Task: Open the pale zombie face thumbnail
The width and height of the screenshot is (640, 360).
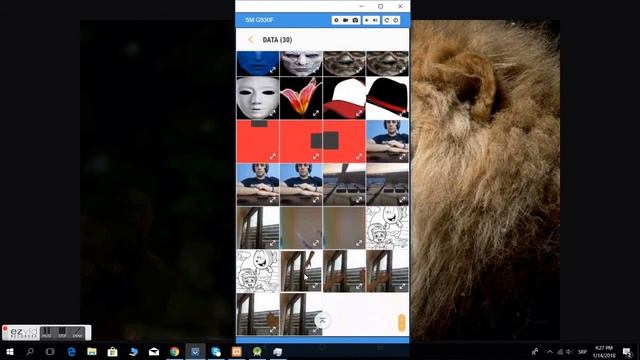Action: point(301,63)
